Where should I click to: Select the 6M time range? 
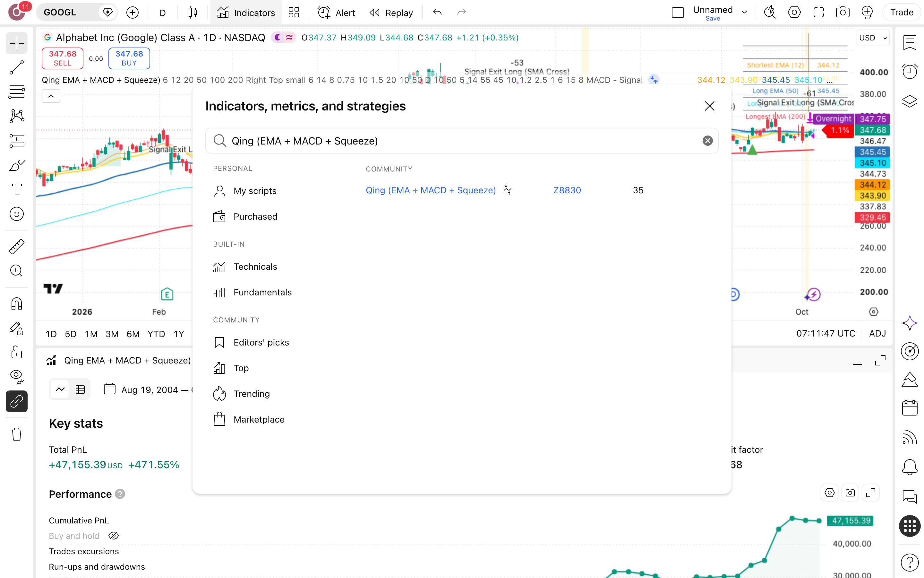tap(133, 334)
